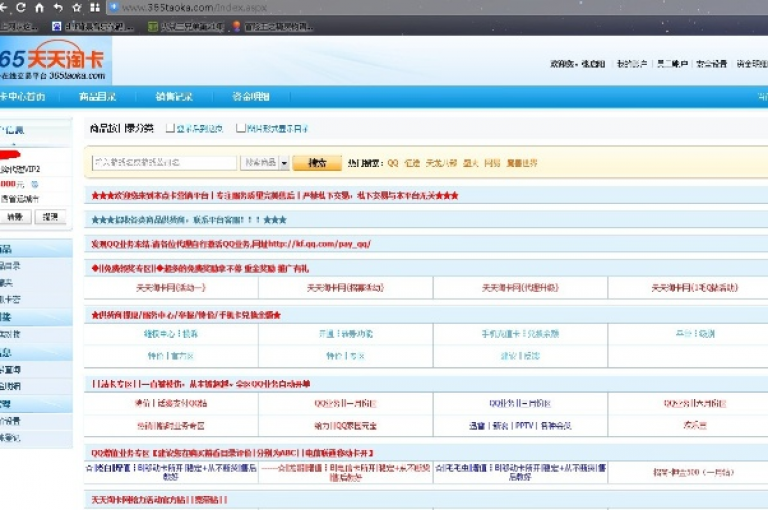Open the 资金明细 tab in blue navigation bar
The height and width of the screenshot is (510, 768).
pyautogui.click(x=251, y=97)
